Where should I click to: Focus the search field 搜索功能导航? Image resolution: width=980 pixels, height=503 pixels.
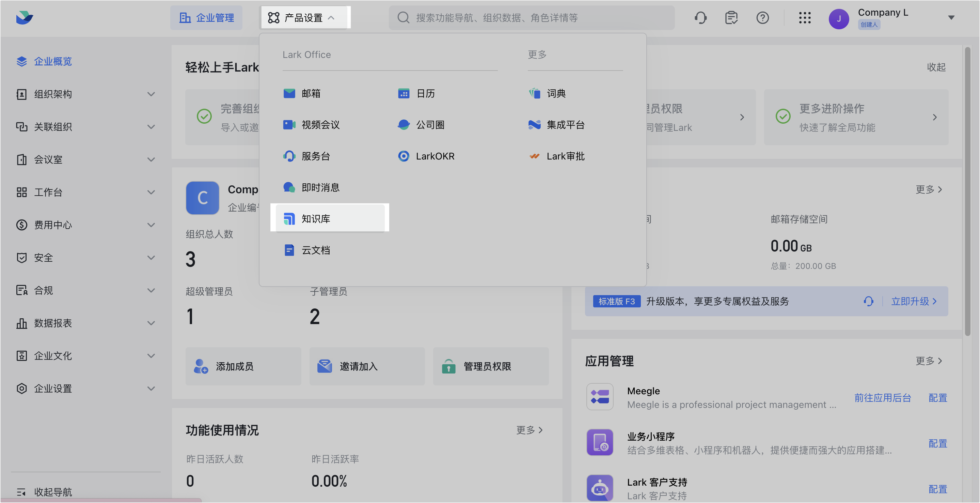tap(532, 17)
